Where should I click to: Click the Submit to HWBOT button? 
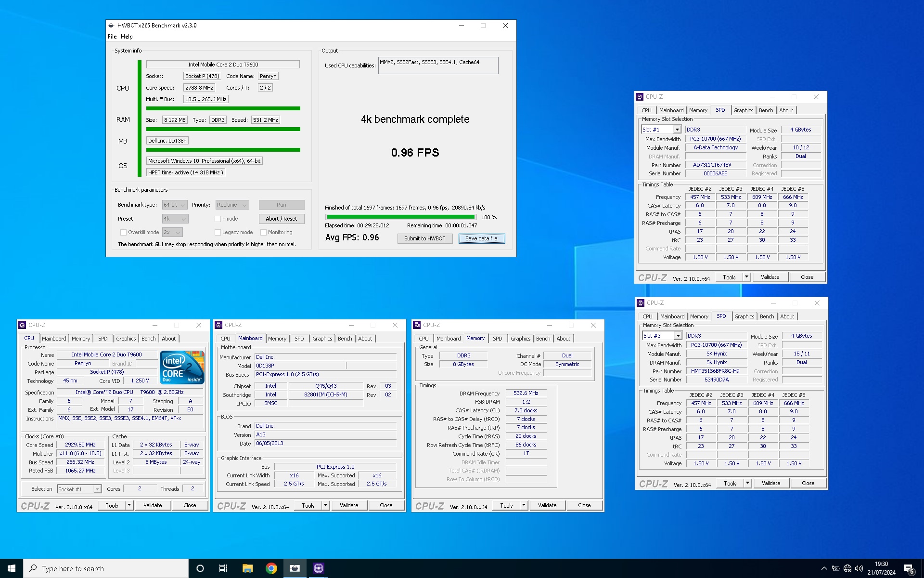[x=425, y=238]
